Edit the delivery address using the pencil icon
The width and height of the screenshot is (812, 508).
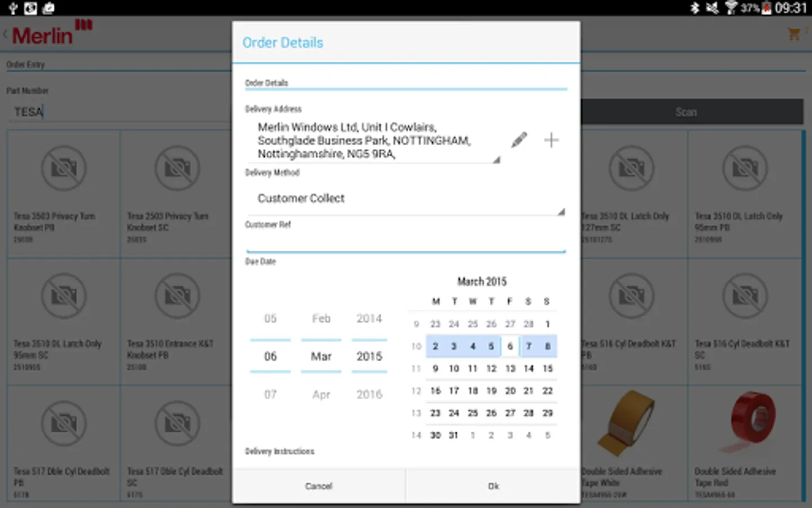[519, 140]
